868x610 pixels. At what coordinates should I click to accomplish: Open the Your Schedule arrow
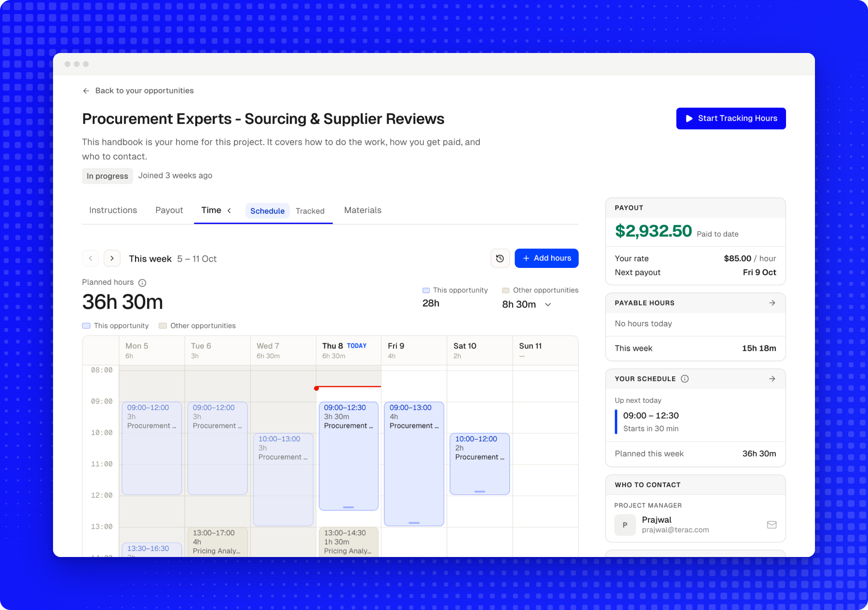[x=772, y=379]
